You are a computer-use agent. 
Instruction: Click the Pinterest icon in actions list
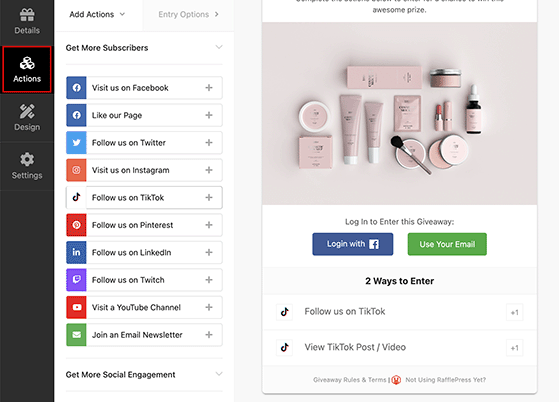76,225
